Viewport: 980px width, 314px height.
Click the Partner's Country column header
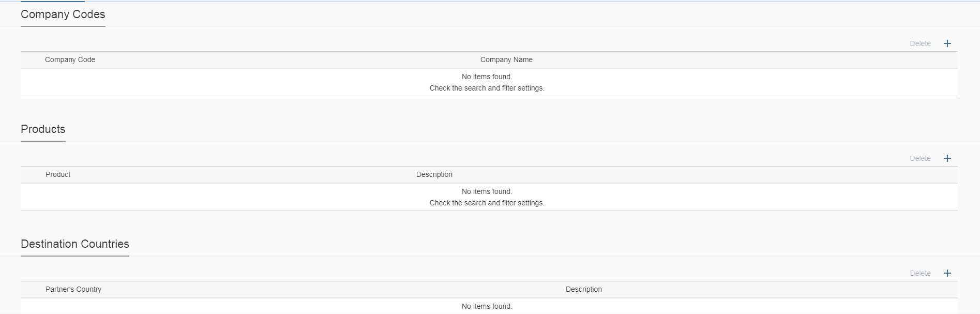[x=73, y=290]
